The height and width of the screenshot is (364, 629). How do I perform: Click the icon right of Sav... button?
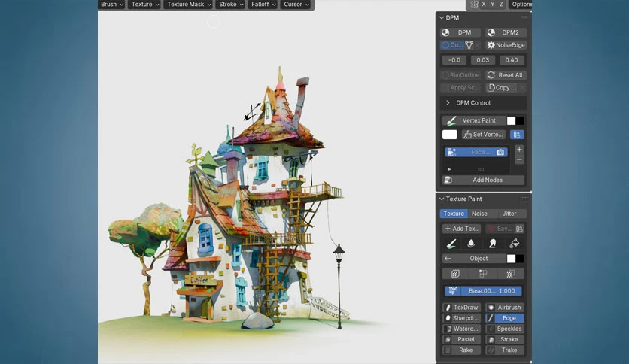tap(519, 229)
